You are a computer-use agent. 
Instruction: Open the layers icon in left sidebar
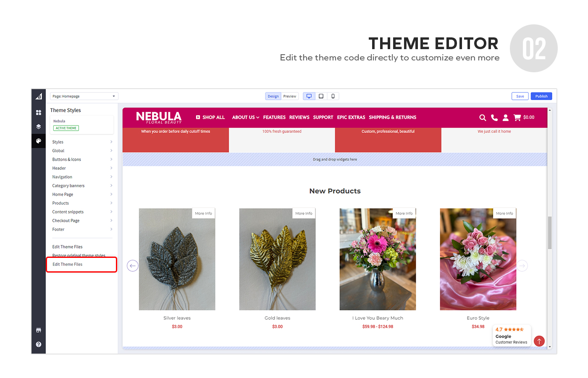[39, 126]
